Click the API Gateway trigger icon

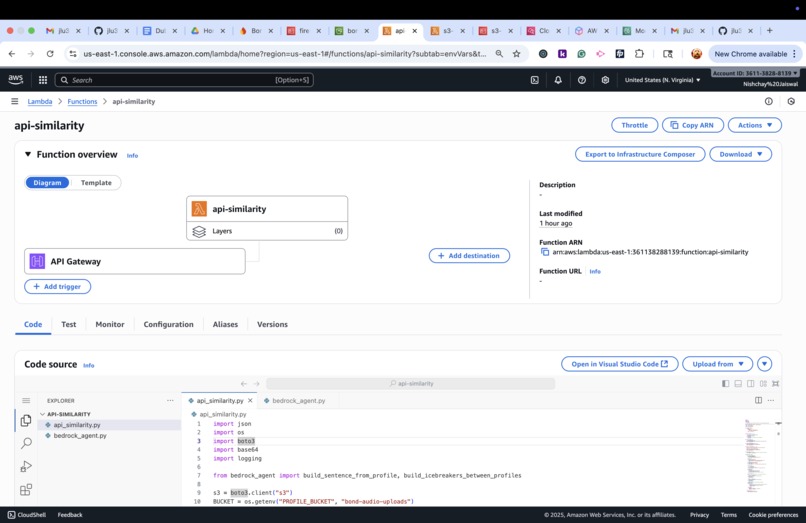pos(37,261)
